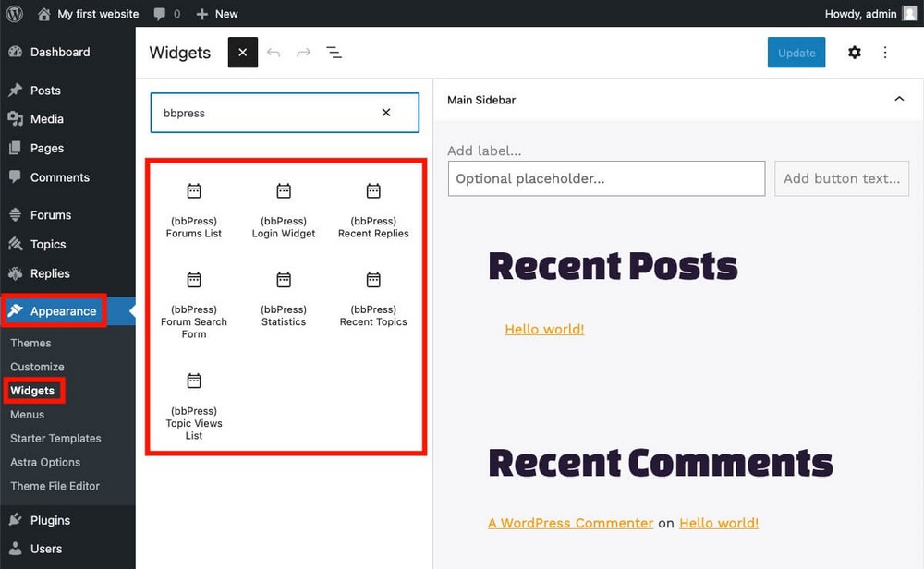Click the Main Sidebar title text
Viewport: 924px width, 569px height.
pos(481,100)
